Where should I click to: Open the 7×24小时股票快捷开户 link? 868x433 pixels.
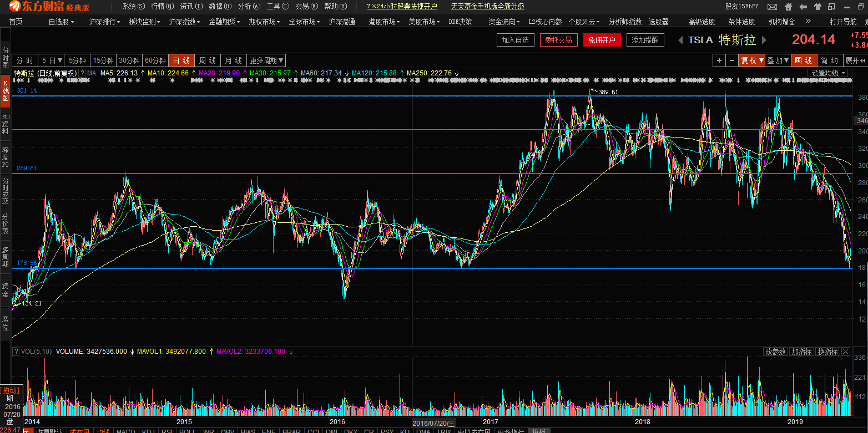tap(402, 7)
